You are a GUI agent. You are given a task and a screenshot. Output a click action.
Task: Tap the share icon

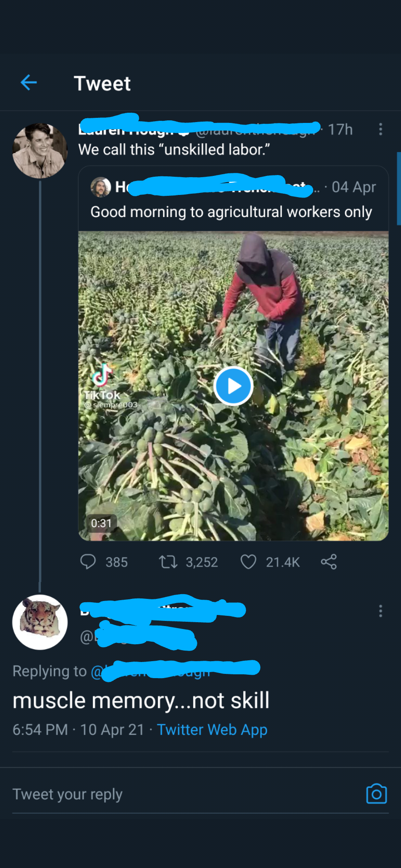pos(329,562)
